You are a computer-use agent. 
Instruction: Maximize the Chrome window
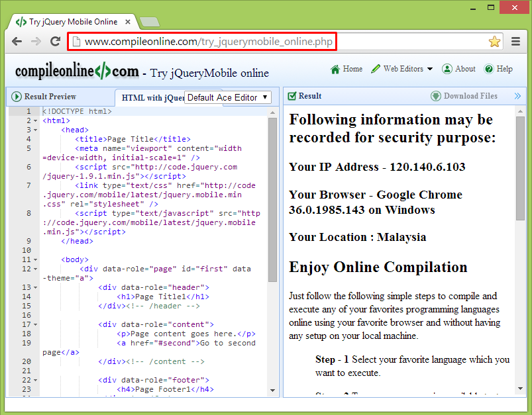coord(491,7)
